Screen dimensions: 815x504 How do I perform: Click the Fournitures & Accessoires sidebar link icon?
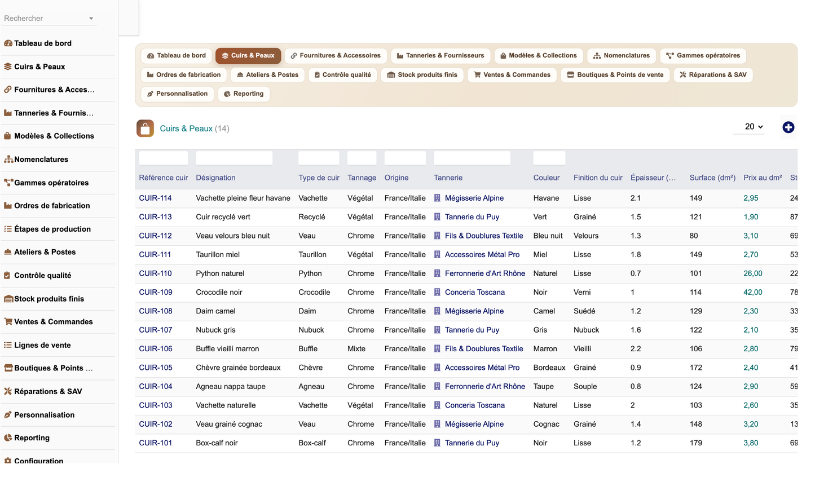coord(8,90)
